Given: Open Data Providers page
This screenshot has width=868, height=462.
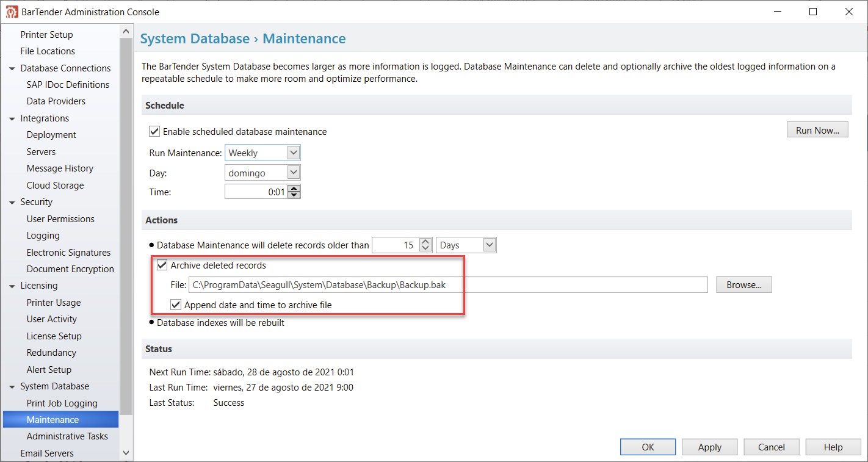Looking at the screenshot, I should pyautogui.click(x=56, y=101).
